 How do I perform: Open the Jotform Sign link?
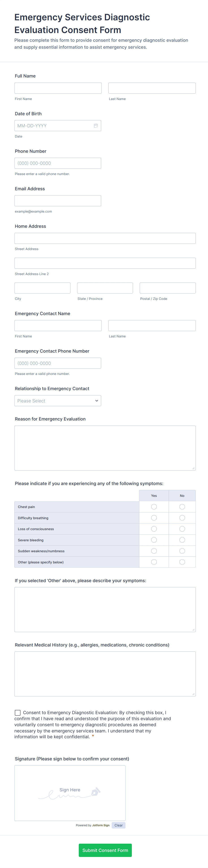101,825
